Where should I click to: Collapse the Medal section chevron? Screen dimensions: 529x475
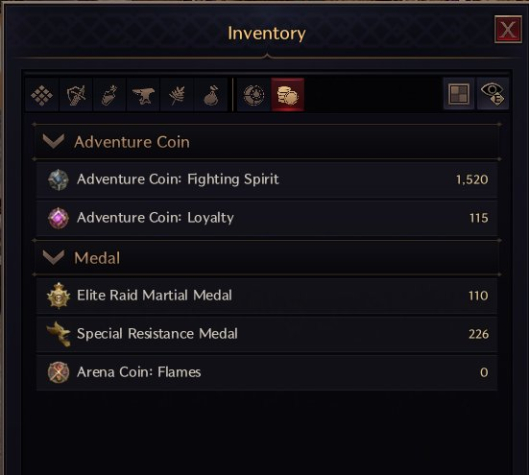pos(53,258)
